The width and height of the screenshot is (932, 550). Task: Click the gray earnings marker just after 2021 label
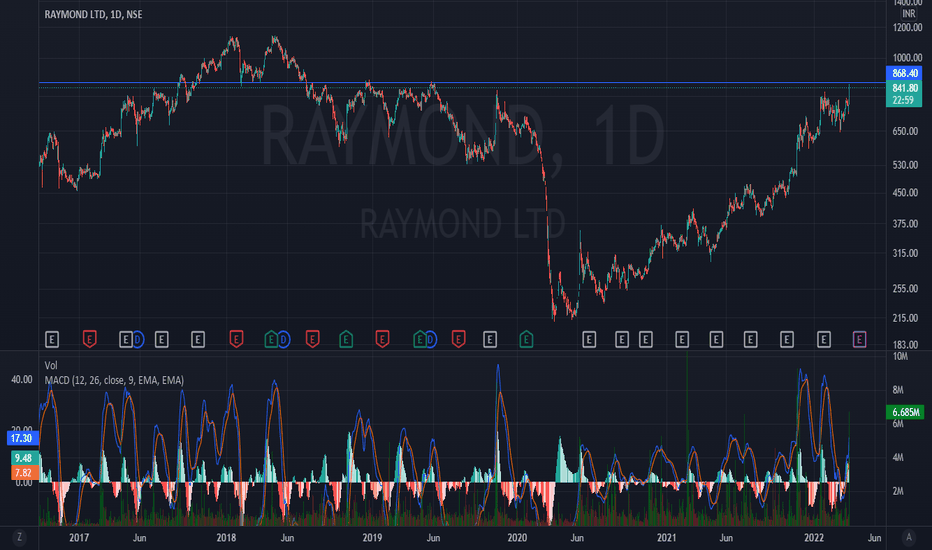click(682, 340)
